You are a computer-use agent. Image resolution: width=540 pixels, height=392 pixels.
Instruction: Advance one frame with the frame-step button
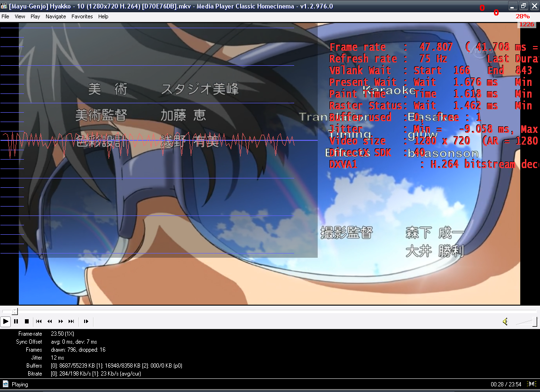(x=86, y=322)
